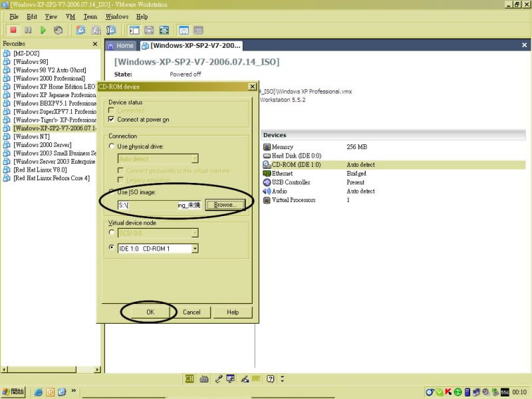Click the first Internet Explorer quick launch icon
Image resolution: width=532 pixels, height=399 pixels.
(x=39, y=392)
